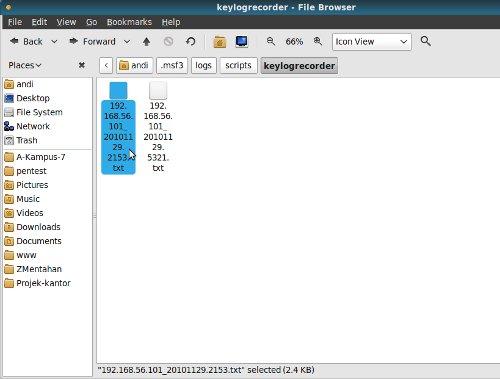Click the Stop loading icon
500x379 pixels.
click(x=168, y=42)
